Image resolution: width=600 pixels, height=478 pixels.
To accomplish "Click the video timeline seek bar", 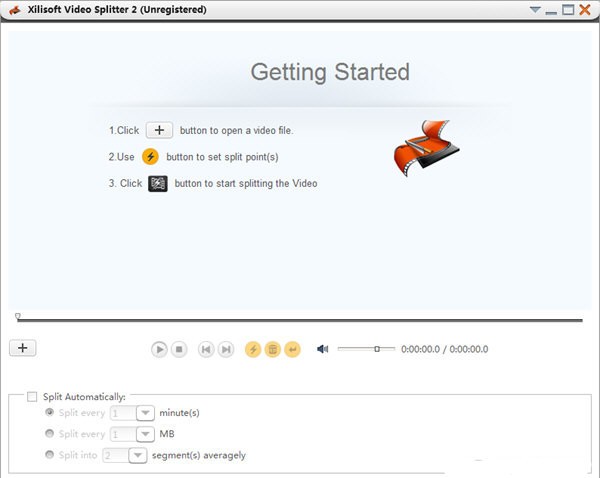I will [x=300, y=320].
